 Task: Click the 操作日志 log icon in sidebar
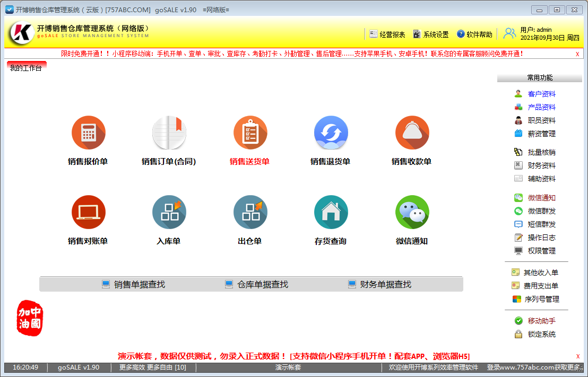tap(541, 238)
